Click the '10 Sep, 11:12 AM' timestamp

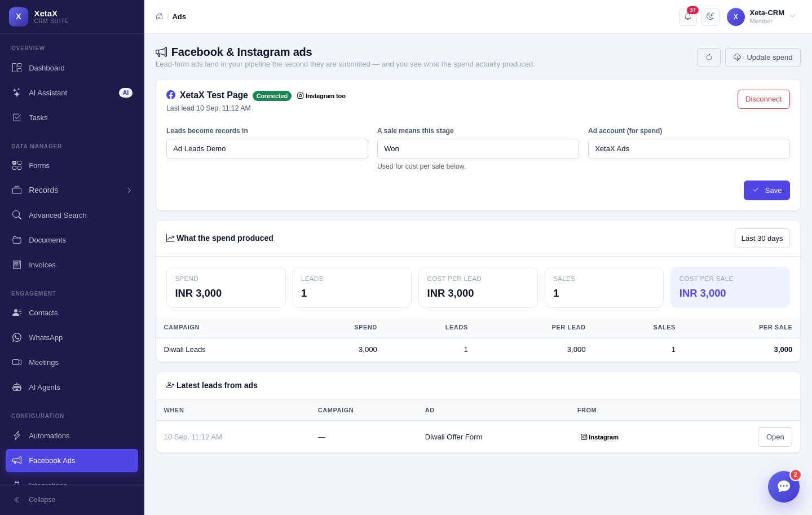(193, 437)
